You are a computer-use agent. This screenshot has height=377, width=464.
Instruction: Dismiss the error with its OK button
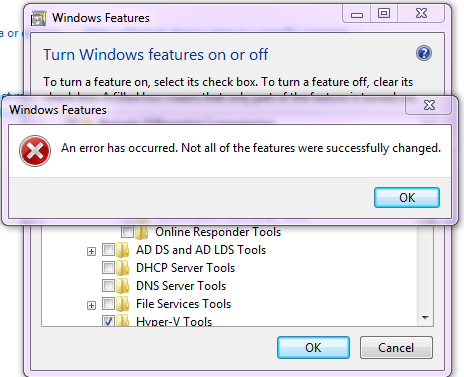[407, 198]
